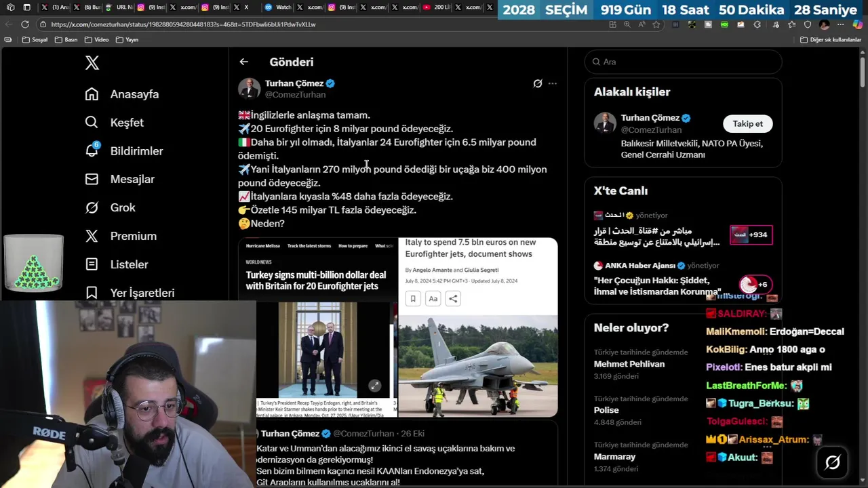
Task: Click the Copilot icon in the browser toolbar
Action: (x=857, y=24)
